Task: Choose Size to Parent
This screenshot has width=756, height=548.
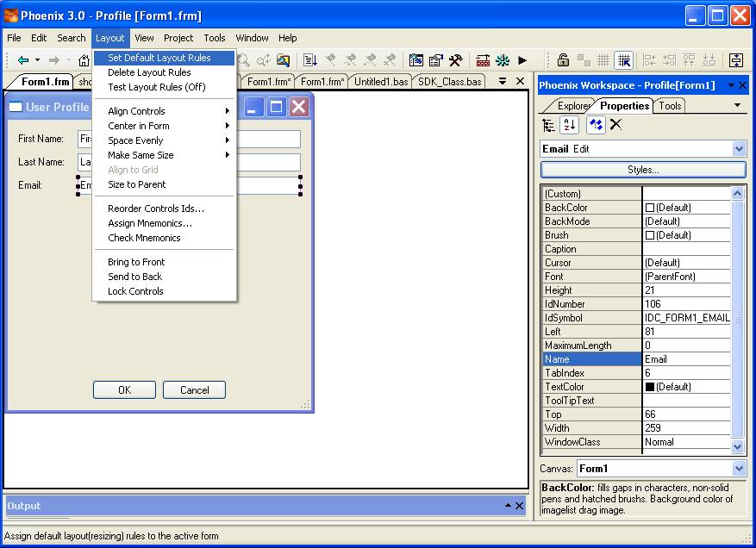Action: pyautogui.click(x=164, y=184)
